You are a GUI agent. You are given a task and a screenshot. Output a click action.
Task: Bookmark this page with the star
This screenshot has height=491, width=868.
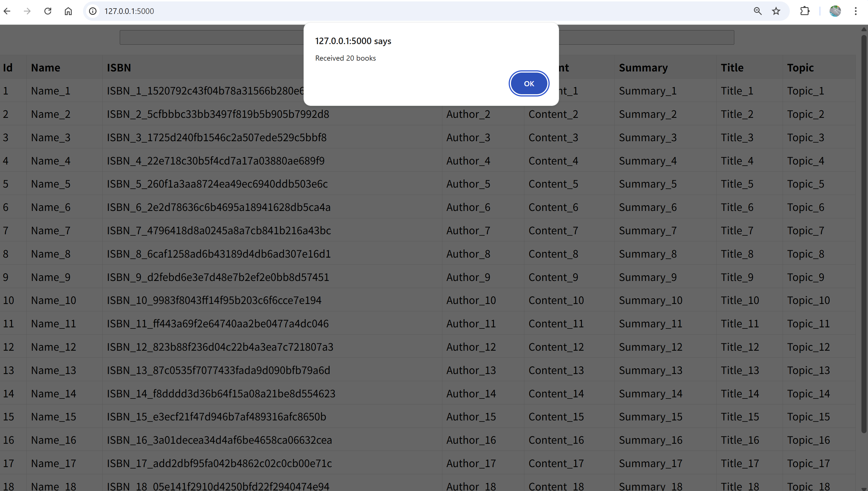tap(776, 11)
